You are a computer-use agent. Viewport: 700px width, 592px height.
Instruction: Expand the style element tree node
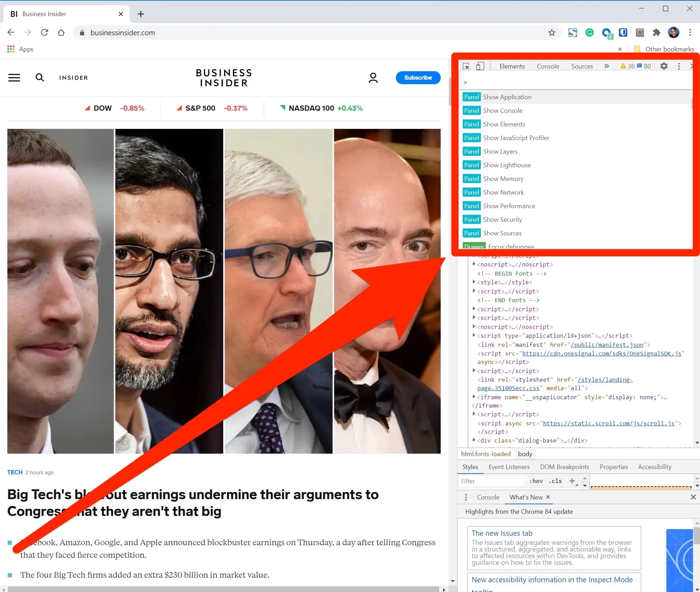[474, 282]
